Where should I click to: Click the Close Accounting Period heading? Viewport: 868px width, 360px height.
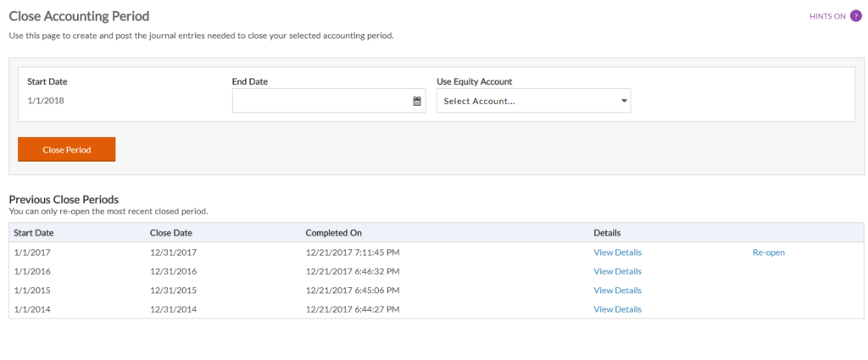click(79, 16)
